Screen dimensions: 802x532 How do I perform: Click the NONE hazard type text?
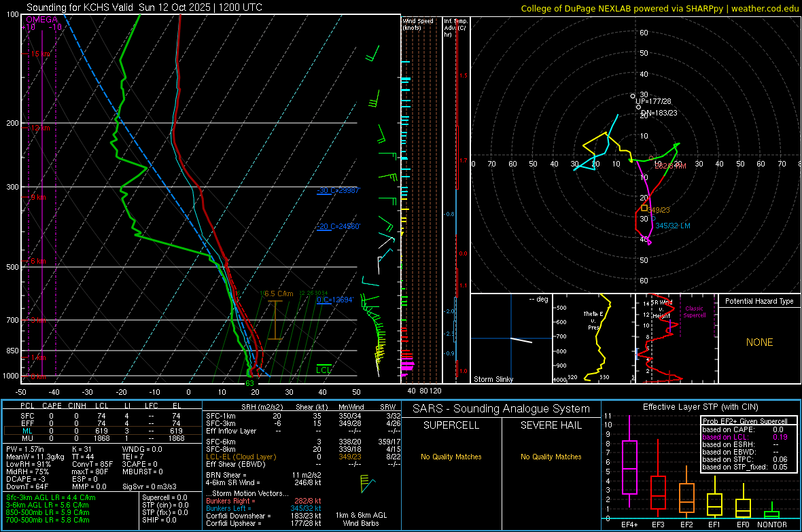pyautogui.click(x=760, y=342)
